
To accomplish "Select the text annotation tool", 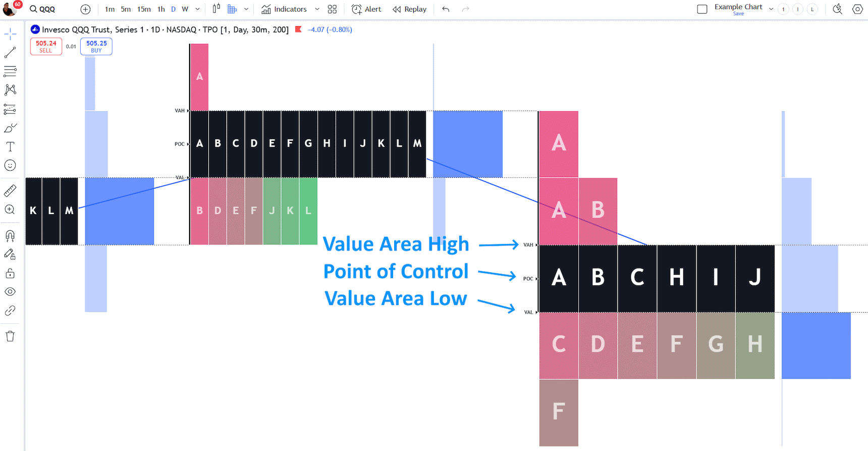I will click(x=10, y=146).
